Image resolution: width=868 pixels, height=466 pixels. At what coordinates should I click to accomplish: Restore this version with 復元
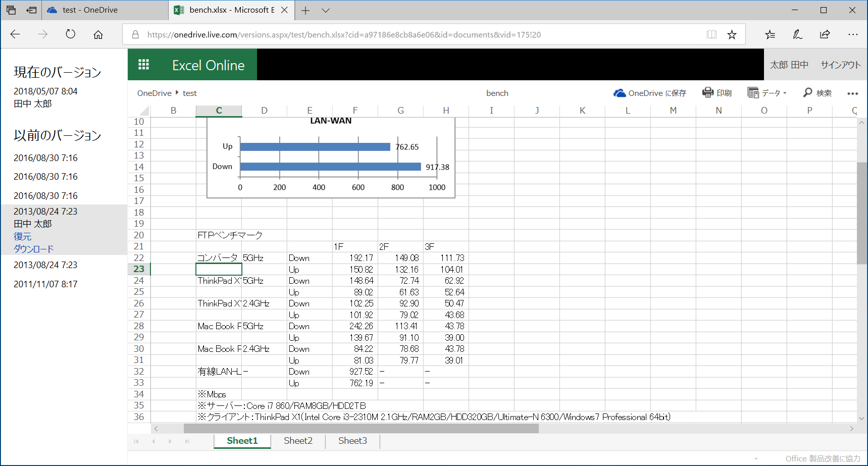pos(22,236)
